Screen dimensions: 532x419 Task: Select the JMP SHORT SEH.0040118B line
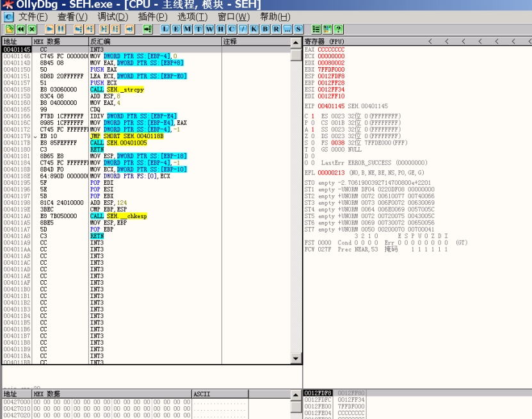(x=127, y=136)
